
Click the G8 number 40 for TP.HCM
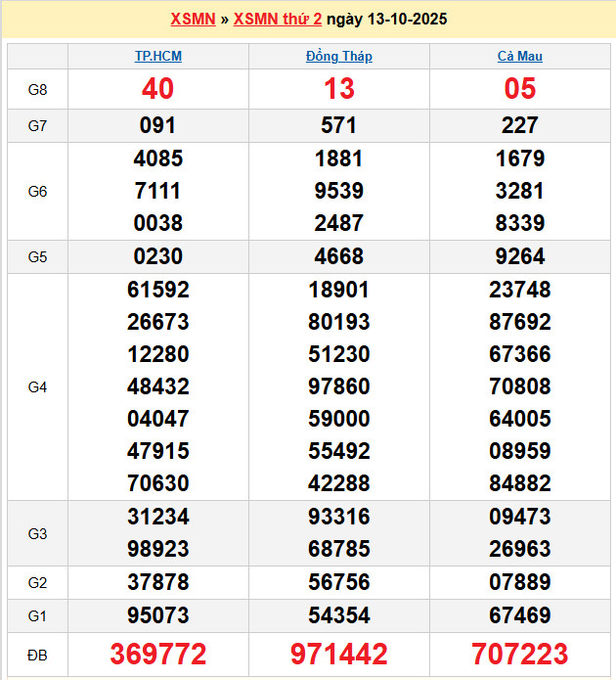tap(158, 89)
